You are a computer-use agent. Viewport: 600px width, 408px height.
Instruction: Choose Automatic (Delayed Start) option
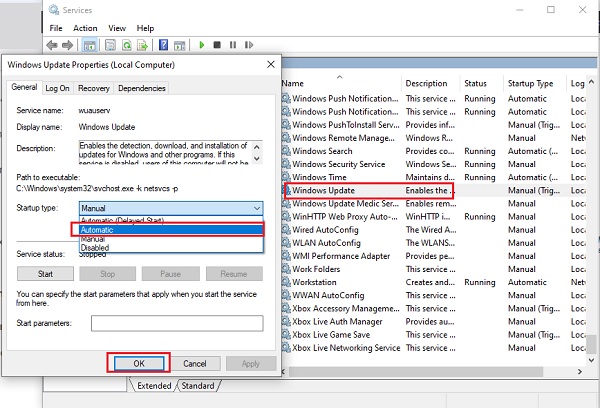coord(171,220)
